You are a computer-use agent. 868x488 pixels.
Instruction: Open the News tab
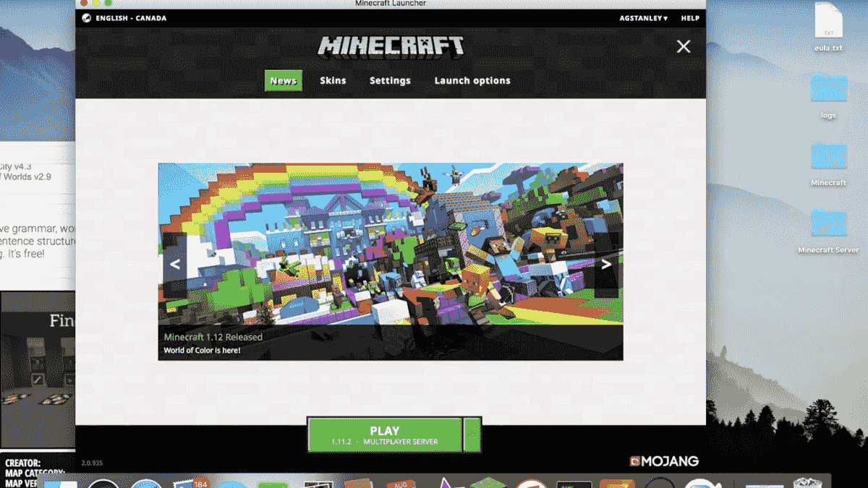pyautogui.click(x=283, y=80)
